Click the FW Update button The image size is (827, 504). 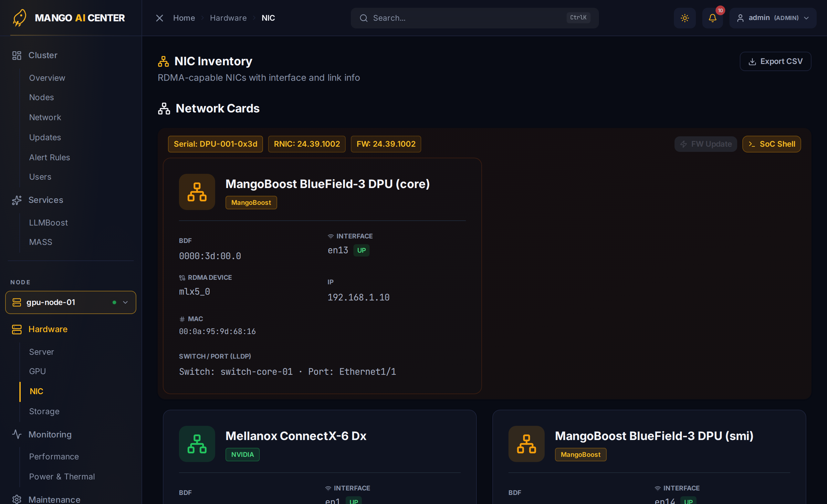(x=706, y=144)
